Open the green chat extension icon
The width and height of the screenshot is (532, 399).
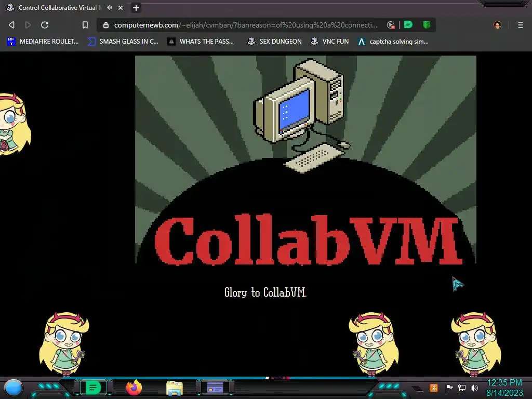[x=408, y=25]
